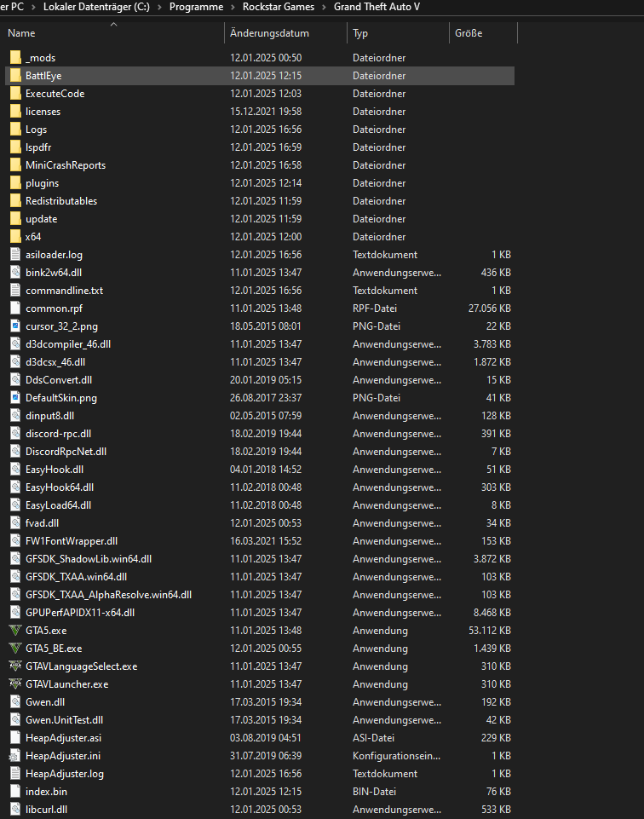This screenshot has width=644, height=819.
Task: Click the plugins folder icon
Action: (x=15, y=183)
